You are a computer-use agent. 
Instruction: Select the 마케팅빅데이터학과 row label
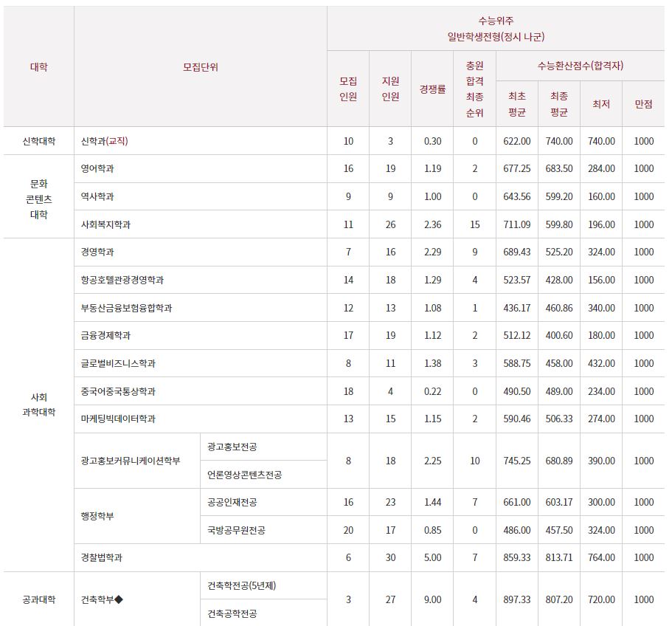point(118,419)
